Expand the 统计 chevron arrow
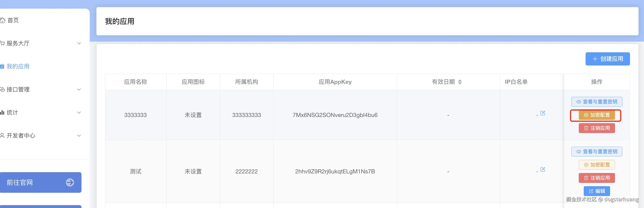 79,112
